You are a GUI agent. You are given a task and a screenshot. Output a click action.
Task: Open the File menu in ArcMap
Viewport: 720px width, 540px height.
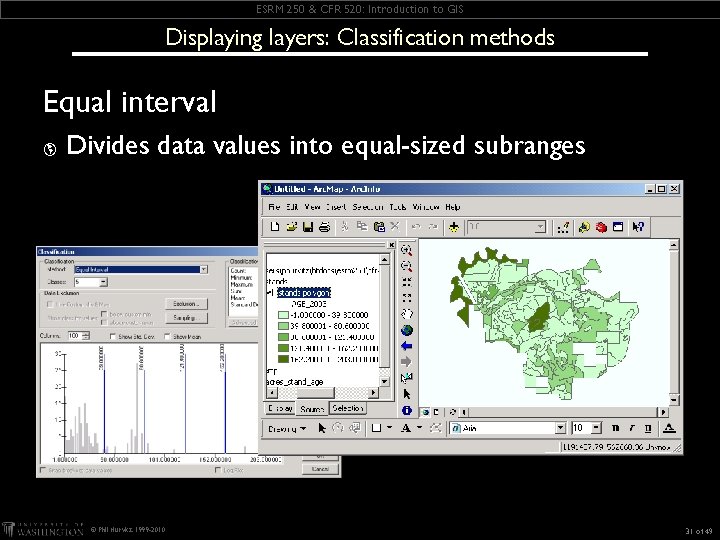(x=274, y=207)
